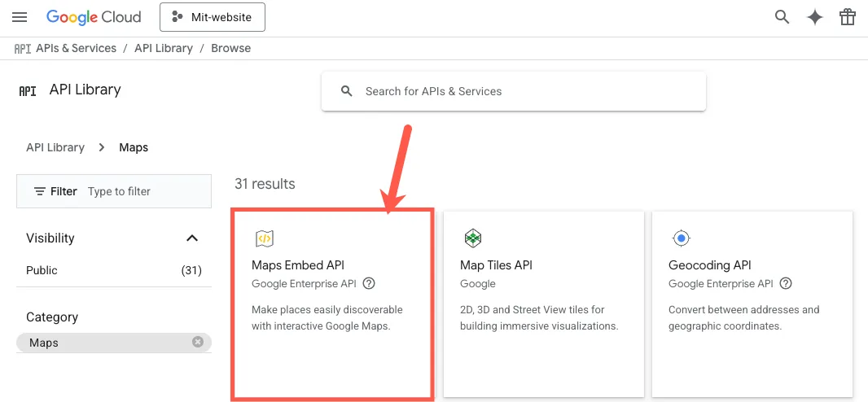The height and width of the screenshot is (402, 868).
Task: Click the API icon beside API Library heading
Action: tap(28, 90)
